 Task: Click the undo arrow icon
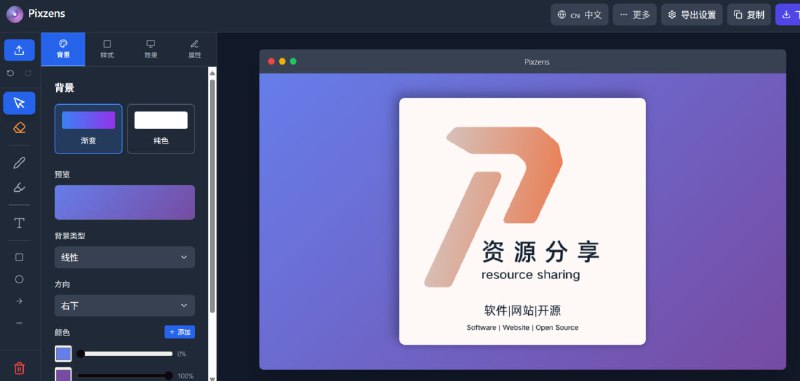point(10,73)
